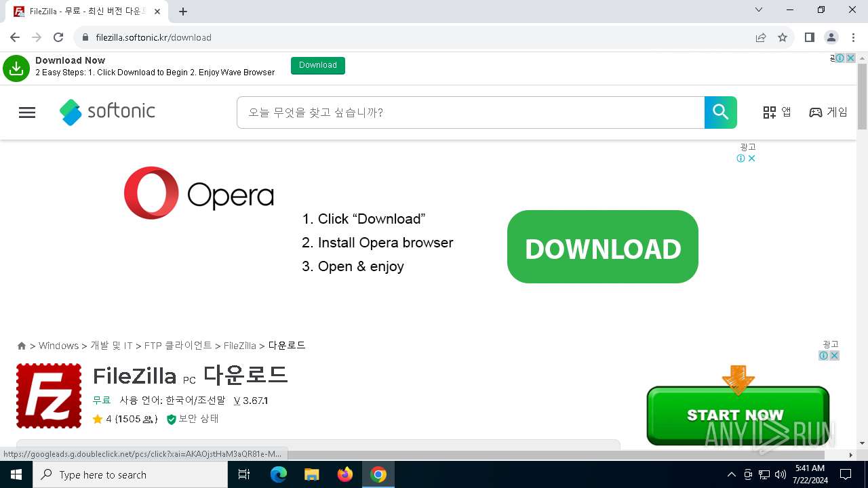Viewport: 868px width, 488px height.
Task: Click the FileZilla app logo
Action: point(49,396)
